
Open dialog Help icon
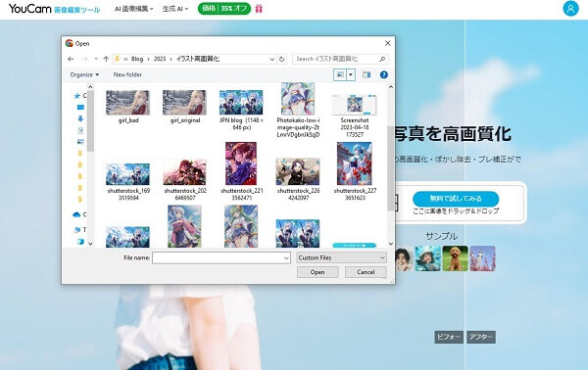point(383,75)
